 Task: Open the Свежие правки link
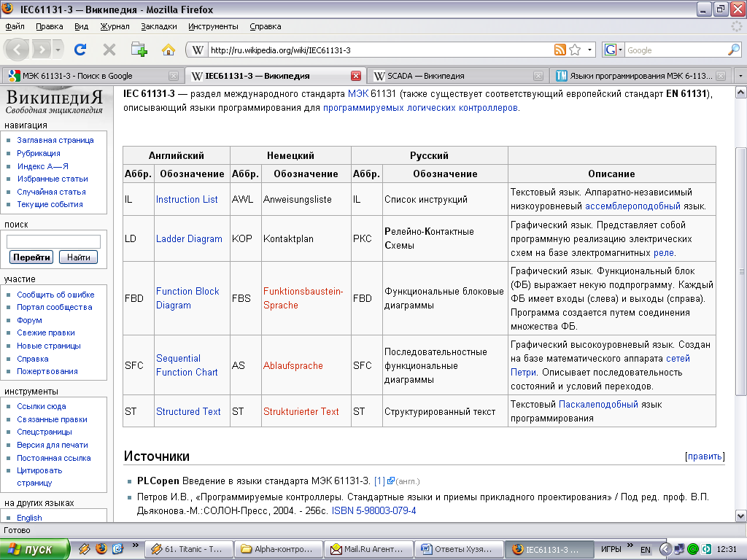coord(46,332)
